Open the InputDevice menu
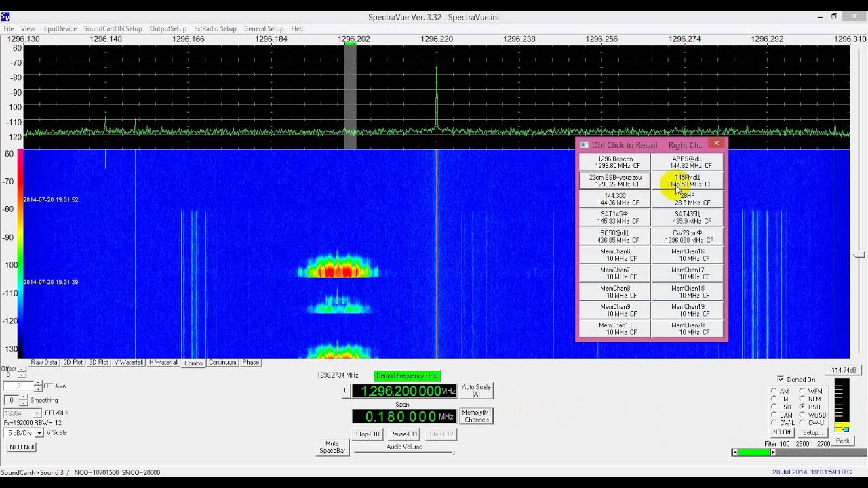The width and height of the screenshot is (868, 488). coord(59,29)
